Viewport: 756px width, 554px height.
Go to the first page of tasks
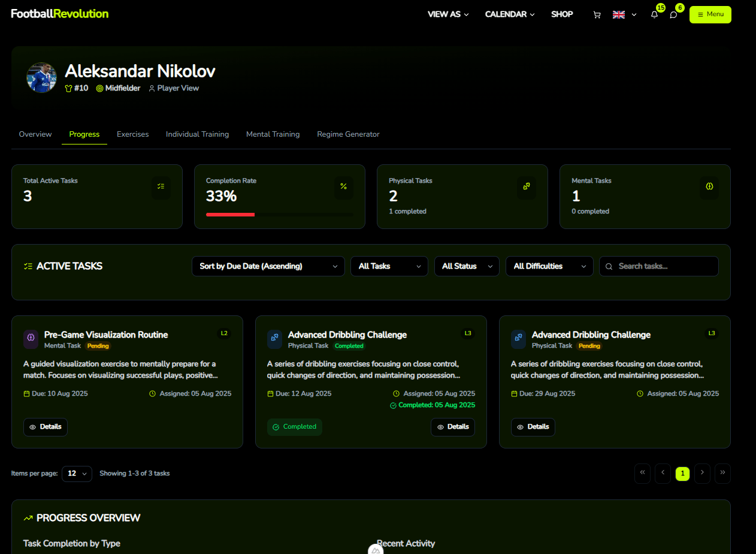point(642,474)
